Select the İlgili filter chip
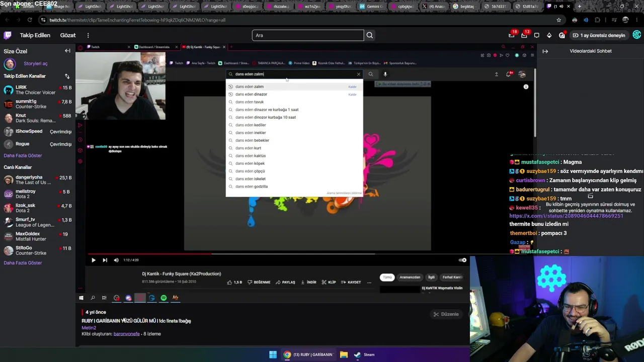The height and width of the screenshot is (362, 644). tap(431, 277)
